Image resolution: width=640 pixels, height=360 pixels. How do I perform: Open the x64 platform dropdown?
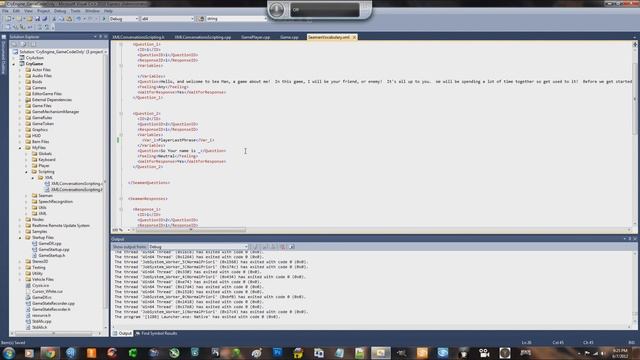point(167,19)
